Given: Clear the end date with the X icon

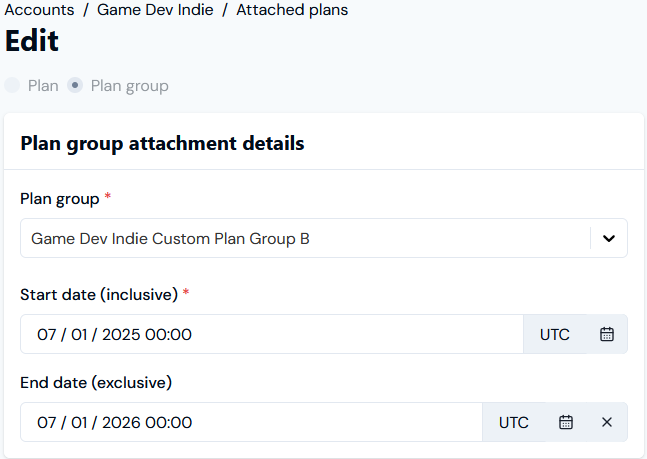Looking at the screenshot, I should (x=607, y=422).
